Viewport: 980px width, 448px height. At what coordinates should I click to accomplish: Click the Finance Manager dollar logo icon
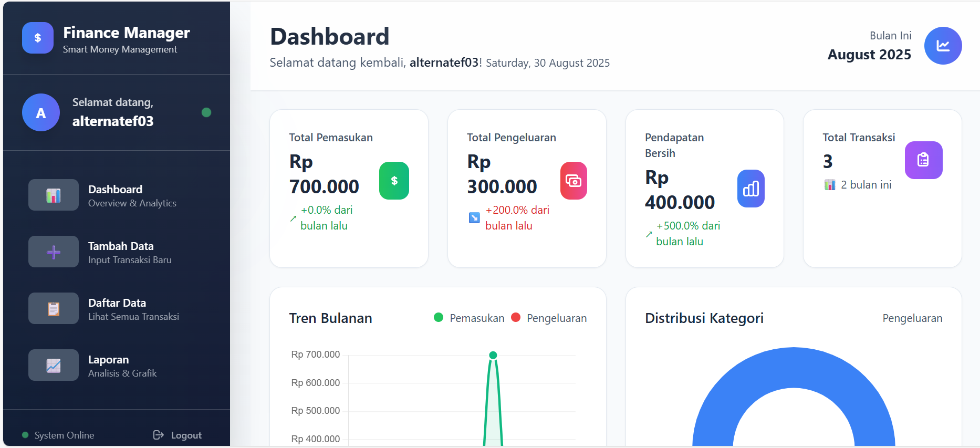point(38,38)
